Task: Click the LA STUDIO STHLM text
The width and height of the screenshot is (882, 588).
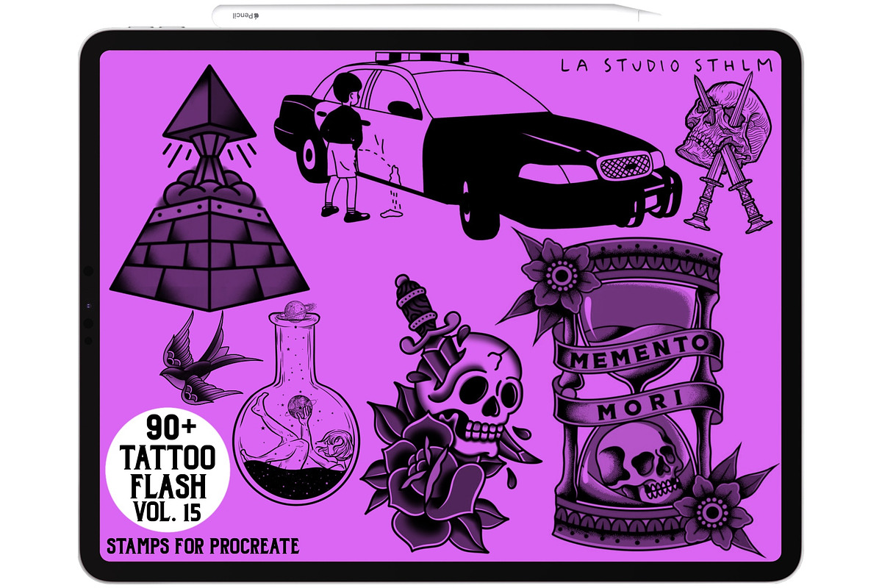Action: 667,65
